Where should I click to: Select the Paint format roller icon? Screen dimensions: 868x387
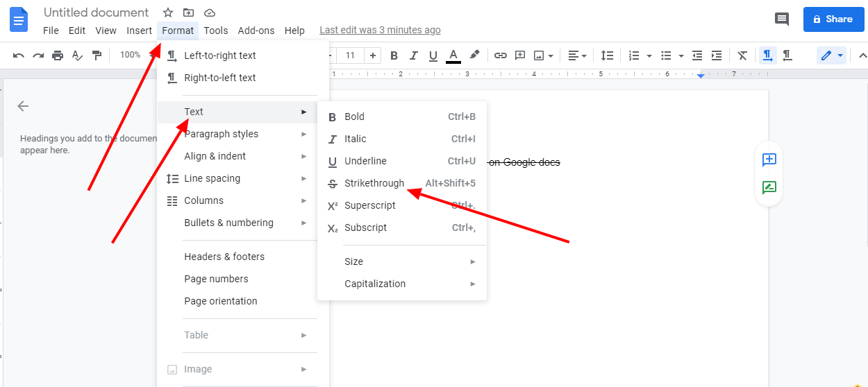[97, 55]
